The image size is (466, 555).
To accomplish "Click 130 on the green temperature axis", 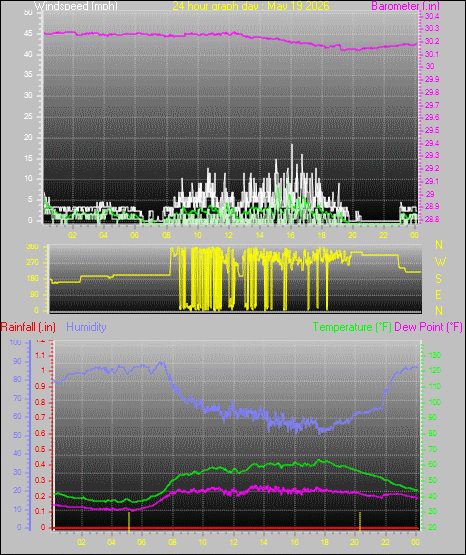I will tap(435, 355).
